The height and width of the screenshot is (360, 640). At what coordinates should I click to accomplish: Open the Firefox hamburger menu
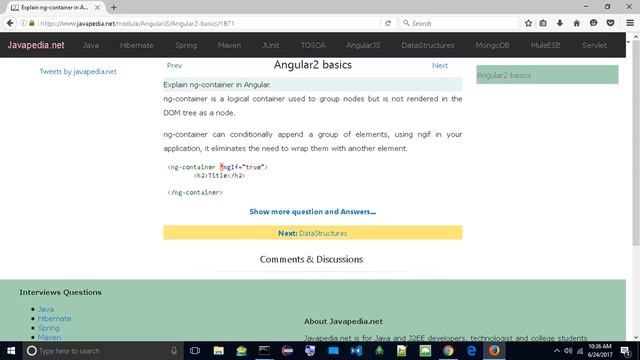pos(630,23)
